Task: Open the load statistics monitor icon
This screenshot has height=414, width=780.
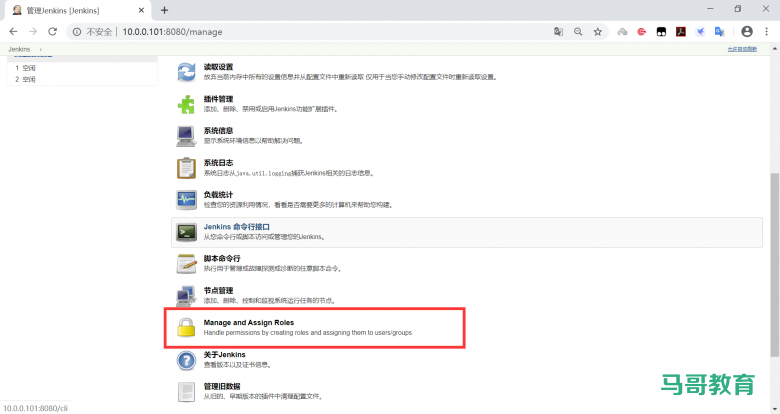Action: point(187,200)
